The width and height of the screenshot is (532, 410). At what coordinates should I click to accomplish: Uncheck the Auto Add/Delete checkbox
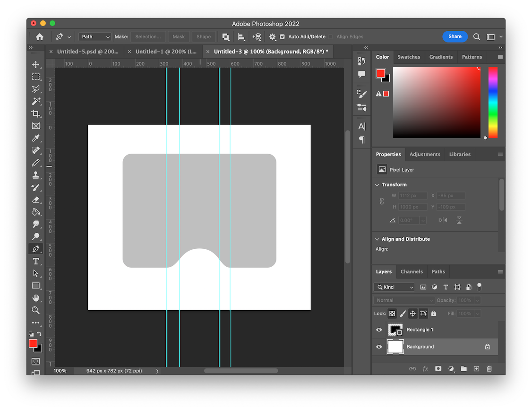point(282,36)
